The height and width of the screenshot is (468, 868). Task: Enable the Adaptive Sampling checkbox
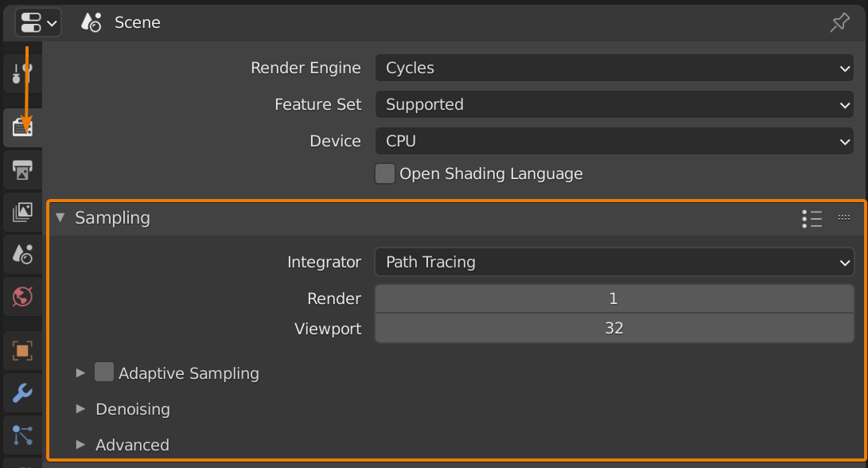[x=104, y=372]
